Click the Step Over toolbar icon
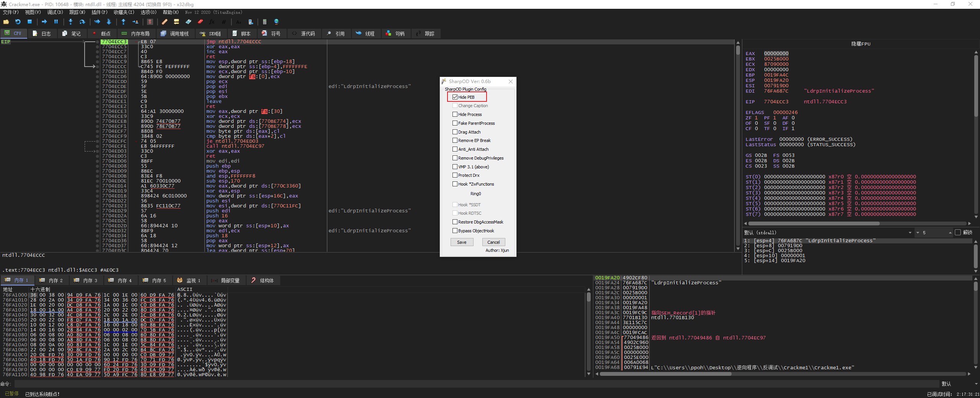Image resolution: width=980 pixels, height=398 pixels. (82, 22)
